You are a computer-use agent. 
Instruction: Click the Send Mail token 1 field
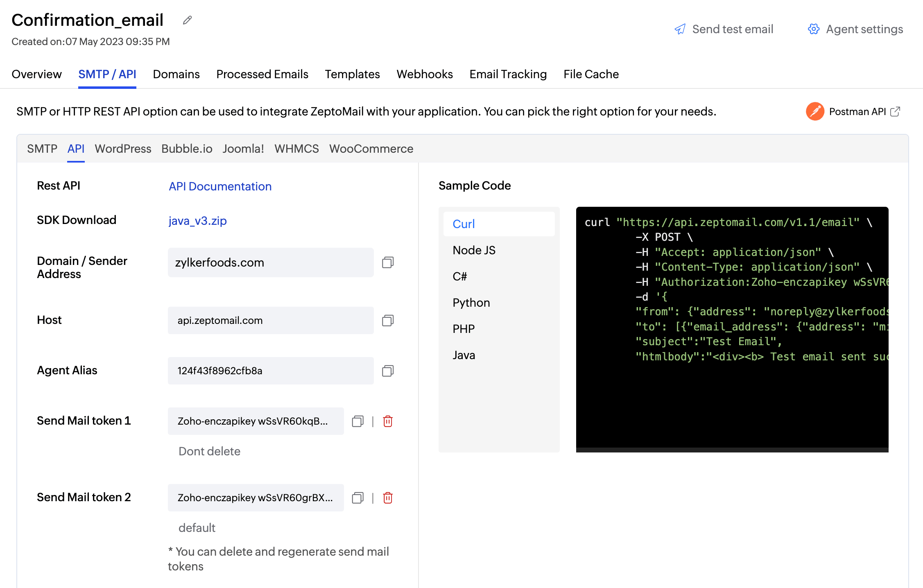click(256, 421)
